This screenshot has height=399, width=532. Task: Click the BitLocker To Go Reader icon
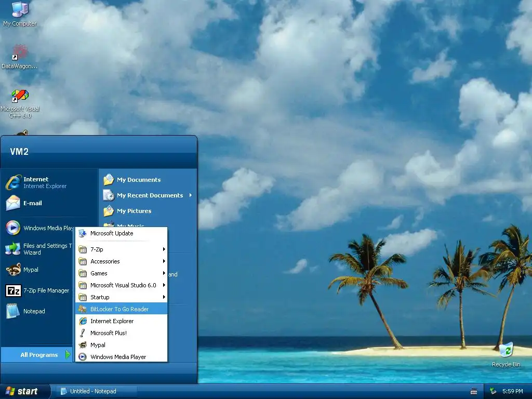[x=83, y=309]
